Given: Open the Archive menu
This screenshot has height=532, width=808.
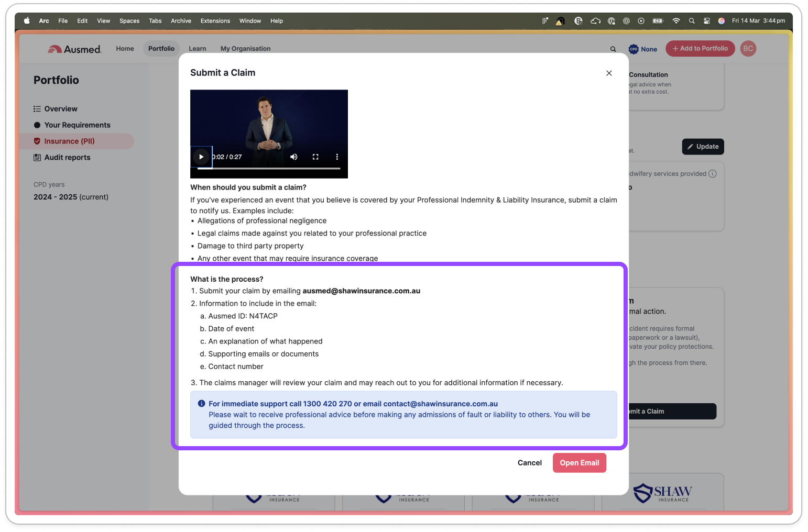Looking at the screenshot, I should 181,21.
